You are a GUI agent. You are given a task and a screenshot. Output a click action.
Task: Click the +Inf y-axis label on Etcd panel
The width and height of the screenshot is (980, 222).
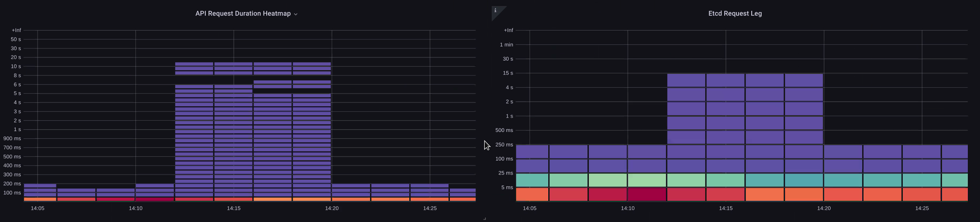click(x=508, y=30)
